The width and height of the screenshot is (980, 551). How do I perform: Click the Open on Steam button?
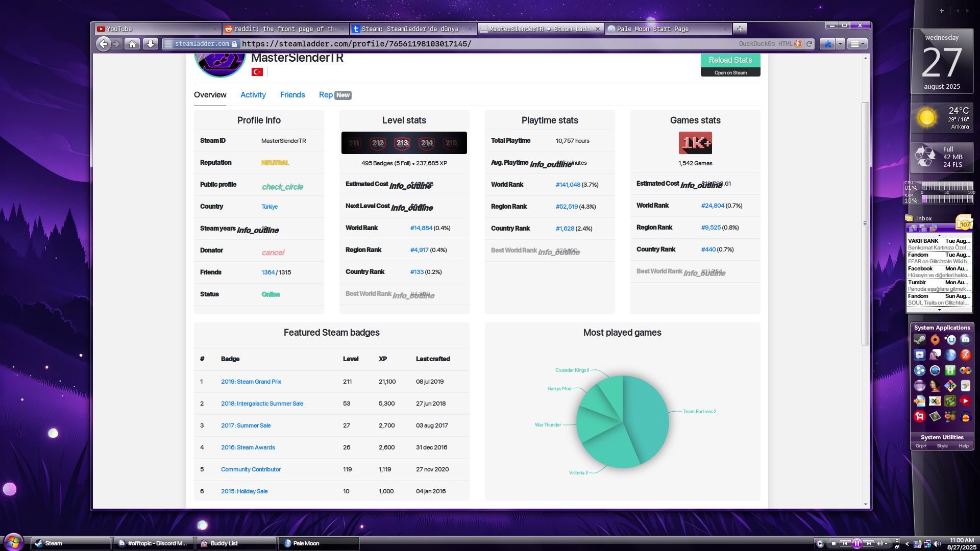[730, 73]
